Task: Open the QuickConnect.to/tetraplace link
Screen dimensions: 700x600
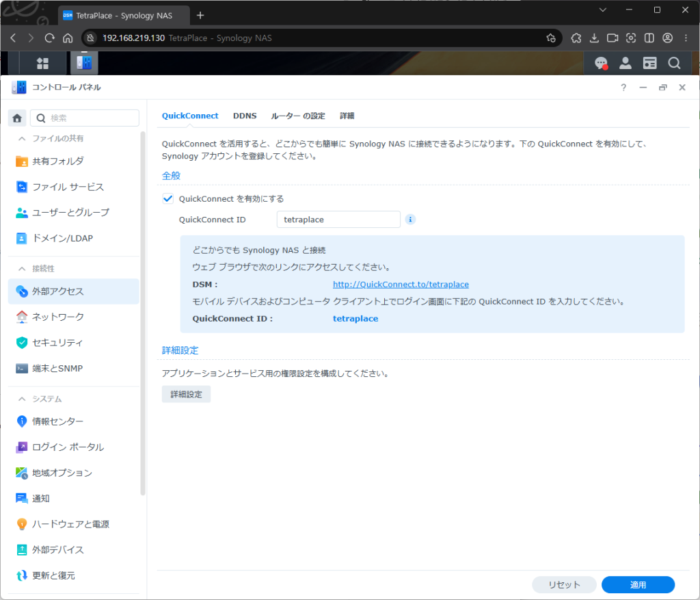Action: point(401,285)
